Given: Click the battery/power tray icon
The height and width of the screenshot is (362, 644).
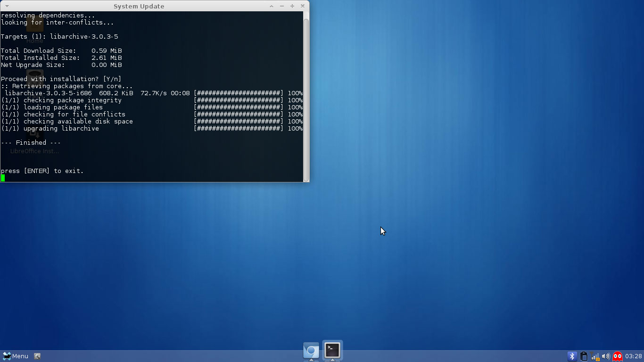Looking at the screenshot, I should [x=584, y=356].
